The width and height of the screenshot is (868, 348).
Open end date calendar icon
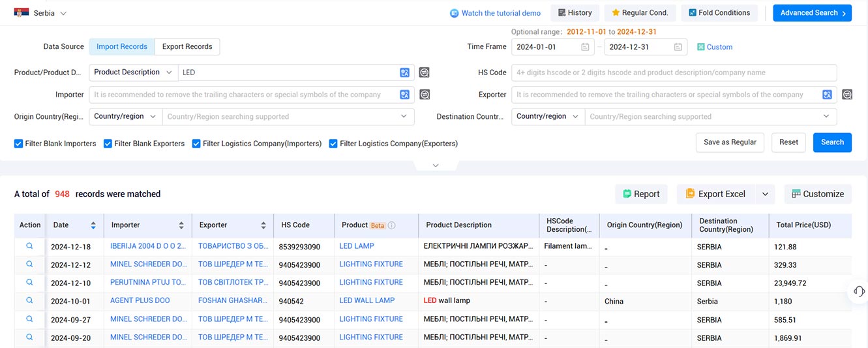[x=678, y=47]
